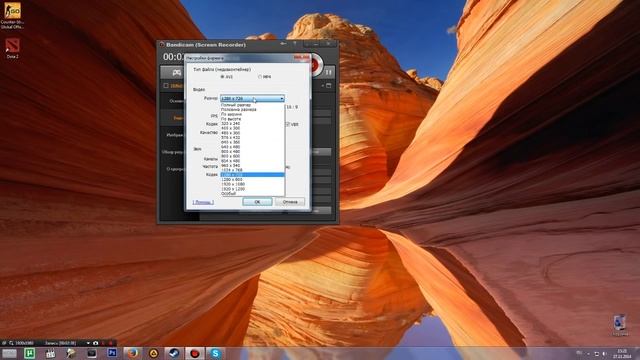Open Skype from the taskbar
This screenshot has width=640, height=360.
point(216,353)
